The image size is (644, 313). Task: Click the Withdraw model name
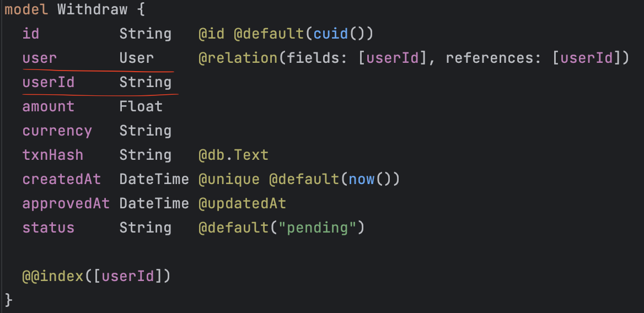(92, 9)
